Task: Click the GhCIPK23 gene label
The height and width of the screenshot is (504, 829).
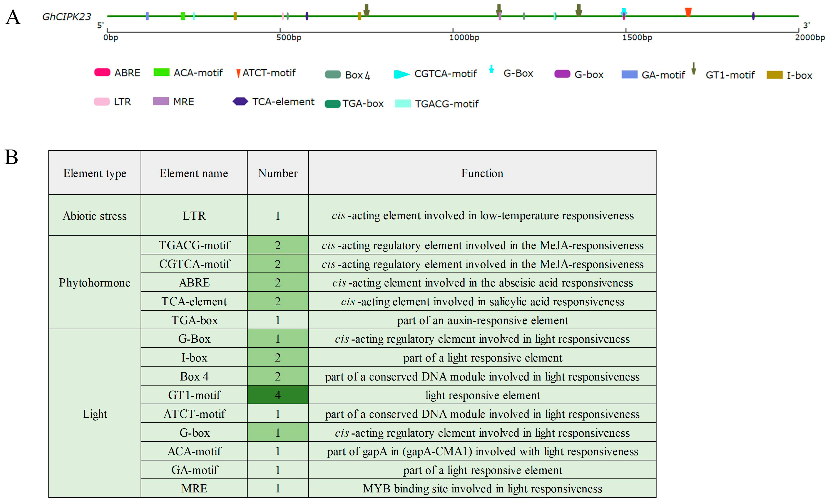Action: (x=67, y=16)
